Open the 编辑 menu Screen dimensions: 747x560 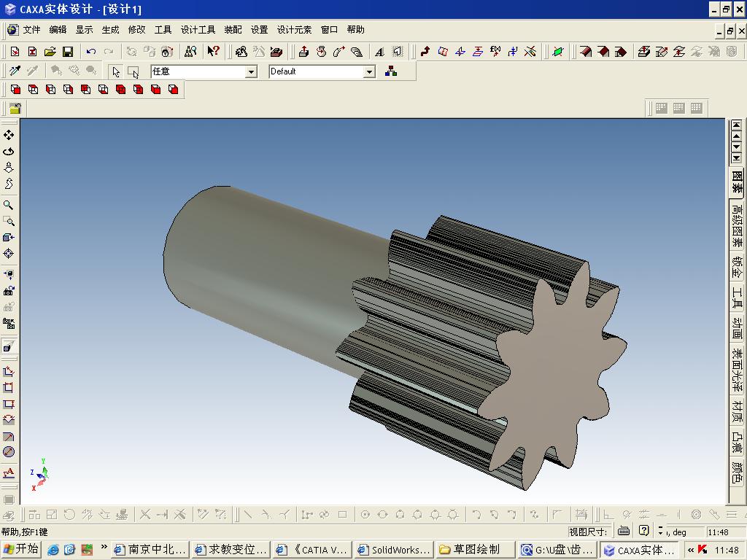point(58,29)
